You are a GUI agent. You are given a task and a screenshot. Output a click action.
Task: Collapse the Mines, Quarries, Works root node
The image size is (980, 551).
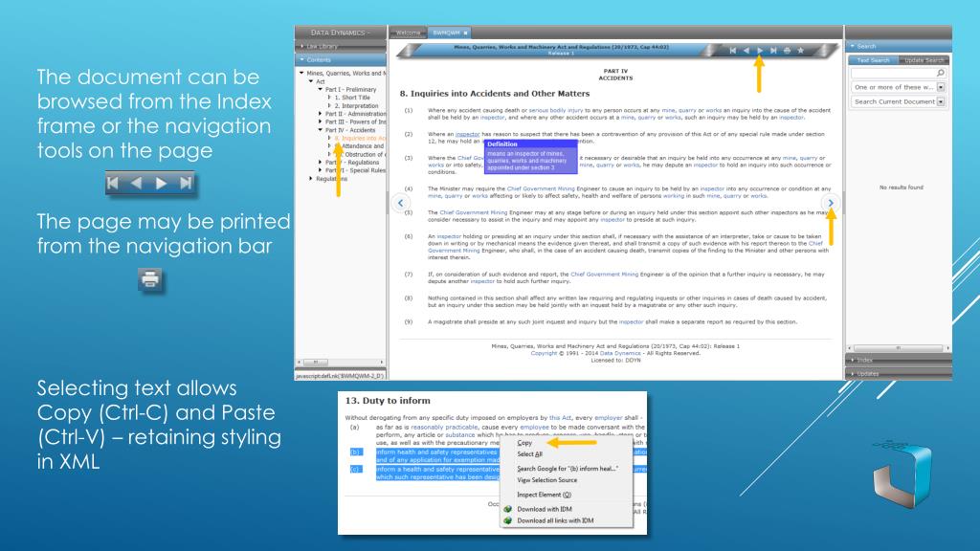301,73
